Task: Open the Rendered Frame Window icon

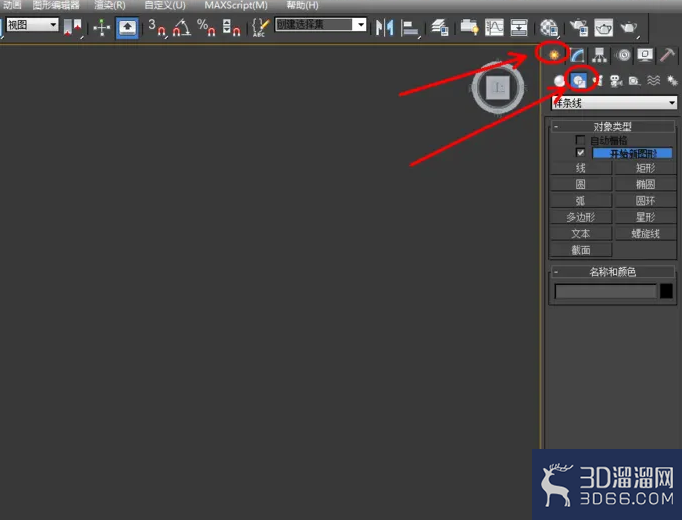Action: tap(604, 28)
